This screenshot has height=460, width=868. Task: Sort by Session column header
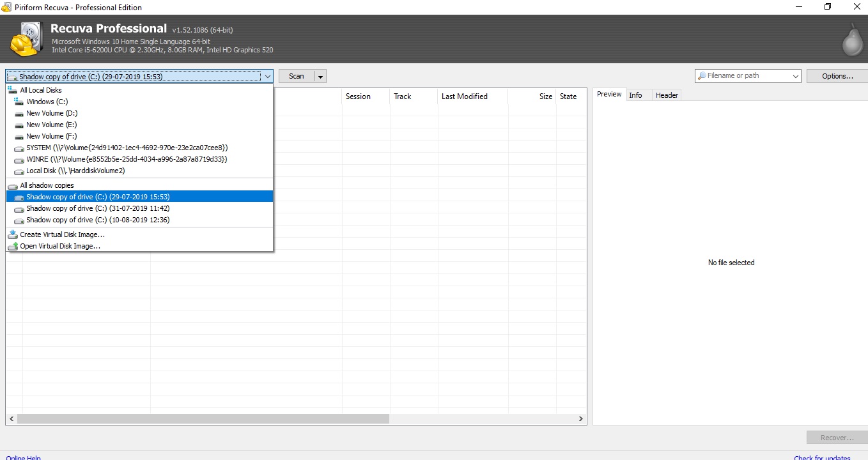[366, 96]
